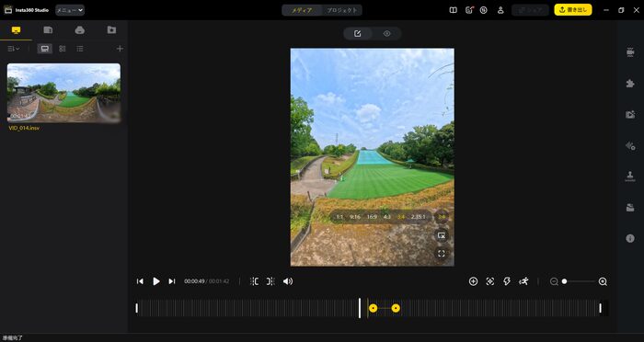644x342 pixels.
Task: Select the 4:3 aspect ratio
Action: pos(387,217)
